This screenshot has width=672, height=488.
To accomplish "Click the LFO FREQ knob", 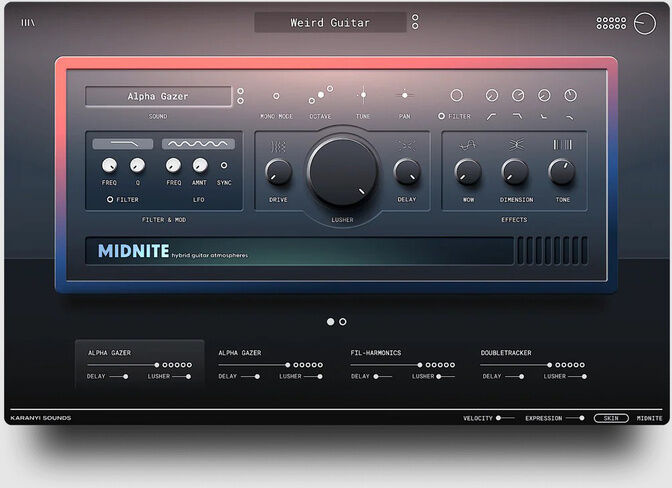I will [x=173, y=165].
